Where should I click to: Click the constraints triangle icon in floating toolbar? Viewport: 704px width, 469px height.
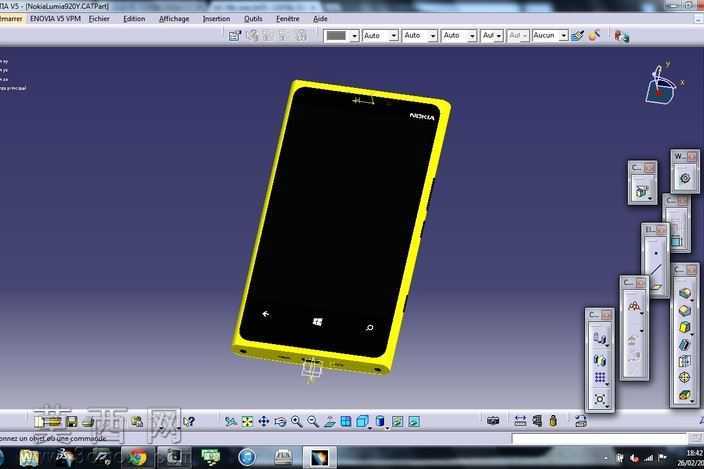click(634, 306)
